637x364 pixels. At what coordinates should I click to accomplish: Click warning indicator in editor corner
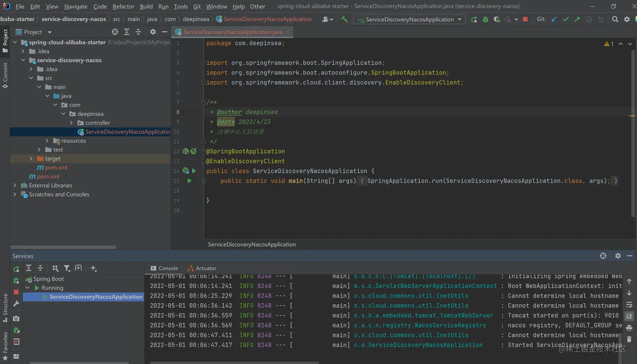[x=609, y=44]
